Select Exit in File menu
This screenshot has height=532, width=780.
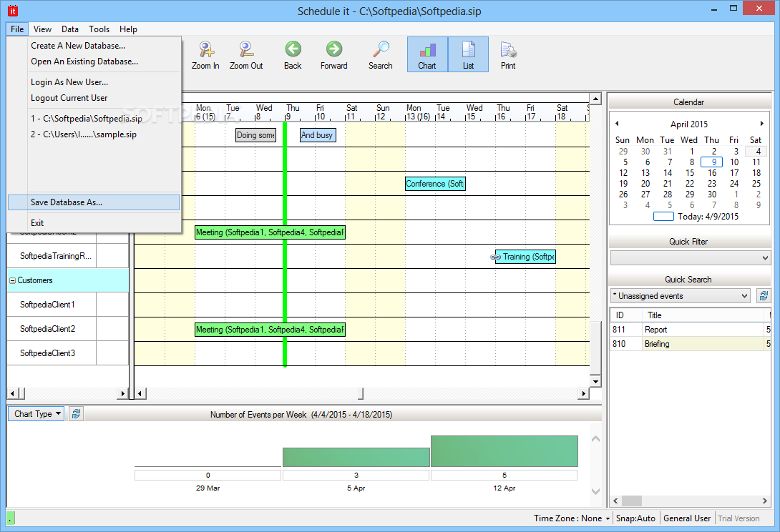[94, 223]
